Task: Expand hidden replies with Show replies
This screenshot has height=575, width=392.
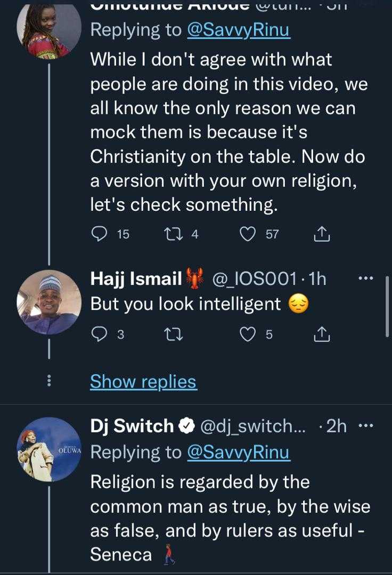Action: coord(143,381)
